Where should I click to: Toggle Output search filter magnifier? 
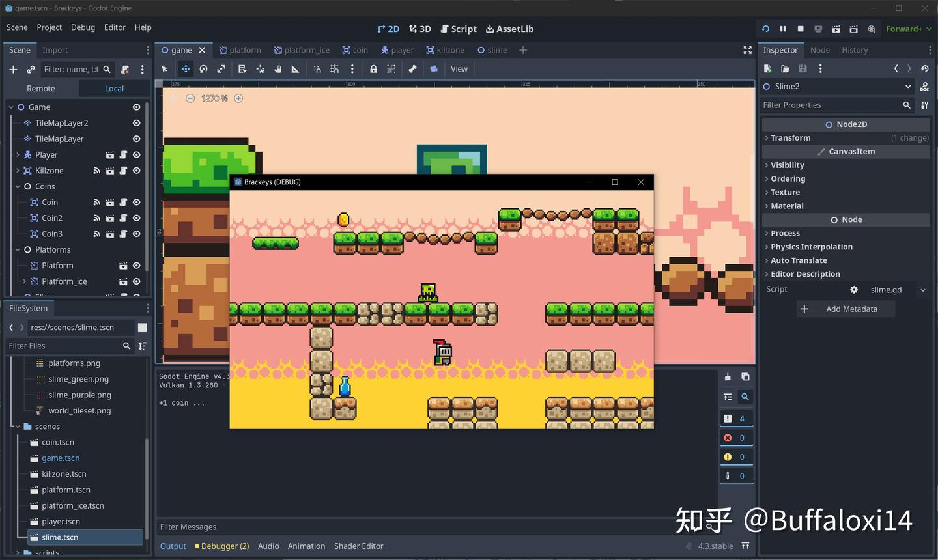[x=745, y=397]
